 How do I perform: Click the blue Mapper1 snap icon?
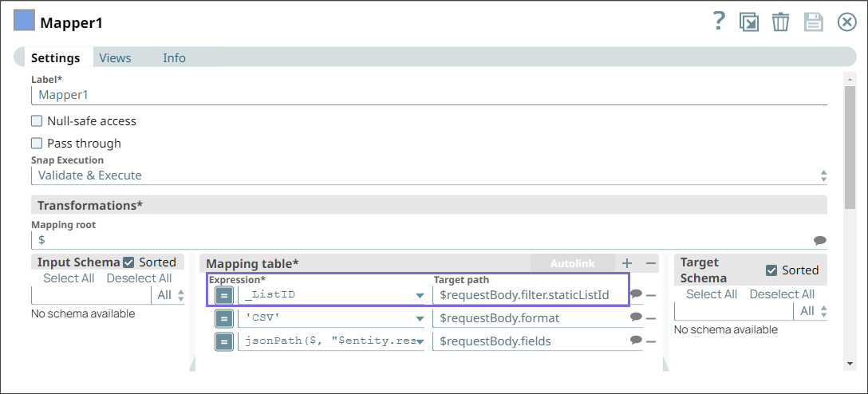(24, 21)
